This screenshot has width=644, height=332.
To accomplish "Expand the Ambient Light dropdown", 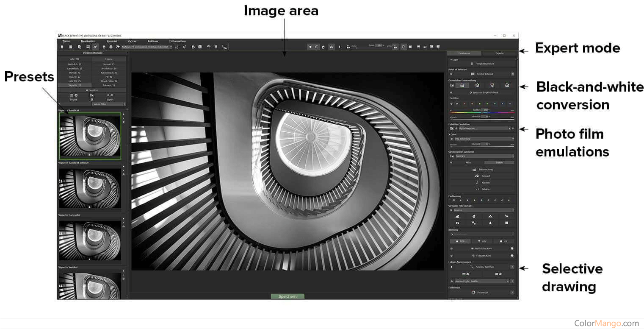I will pyautogui.click(x=481, y=281).
